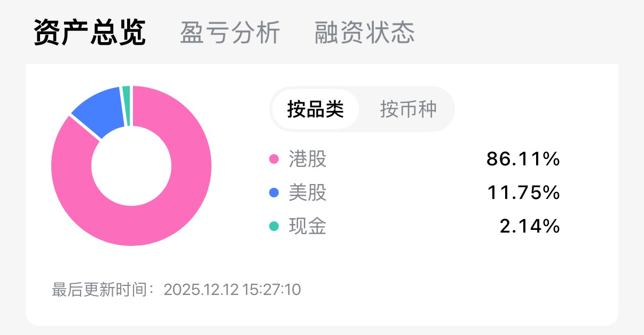The height and width of the screenshot is (335, 644).
Task: Click the 2.14% percentage value
Action: (530, 227)
